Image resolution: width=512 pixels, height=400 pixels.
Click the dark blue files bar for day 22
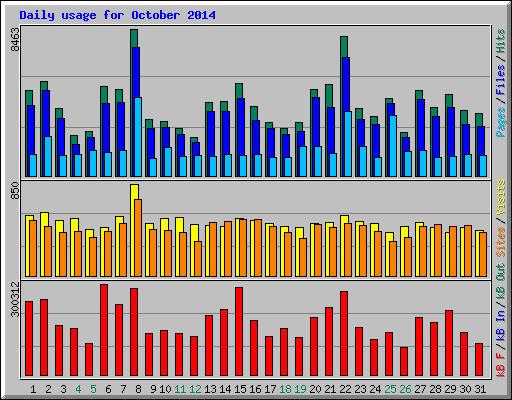tap(346, 84)
